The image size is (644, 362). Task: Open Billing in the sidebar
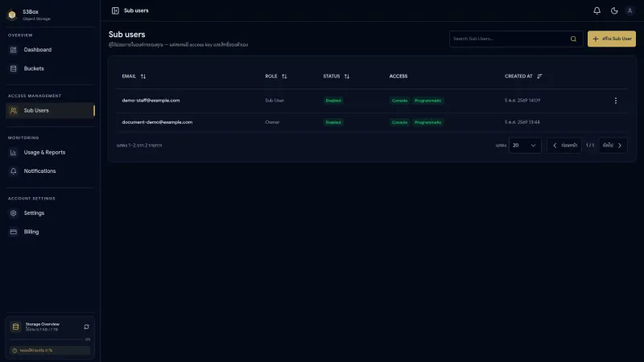50,232
